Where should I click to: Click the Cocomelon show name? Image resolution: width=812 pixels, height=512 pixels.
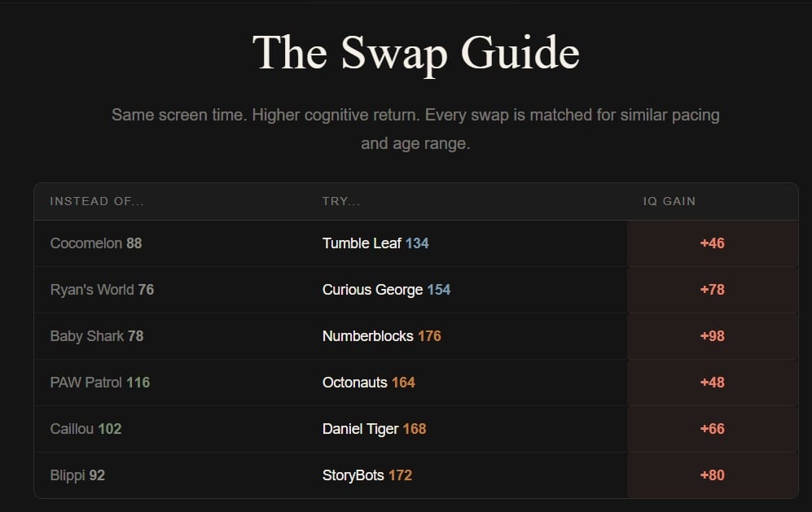86,243
